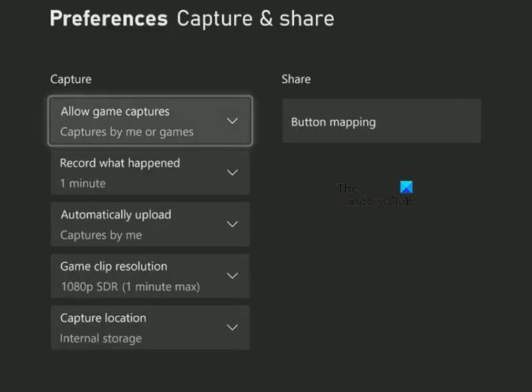
Task: Click the Record what happened chevron arrow
Action: [233, 172]
